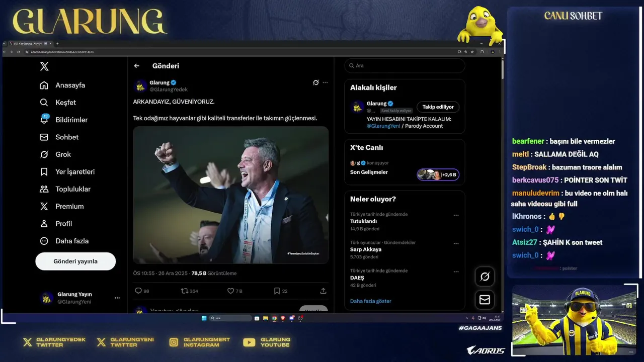This screenshot has height=362, width=644.
Task: Open Daha fazla menu
Action: 64,241
